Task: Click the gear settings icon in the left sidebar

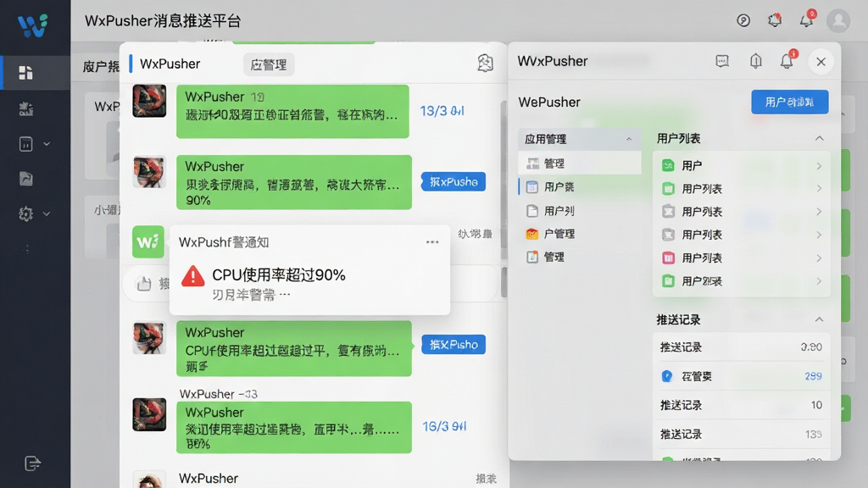Action: coord(25,213)
